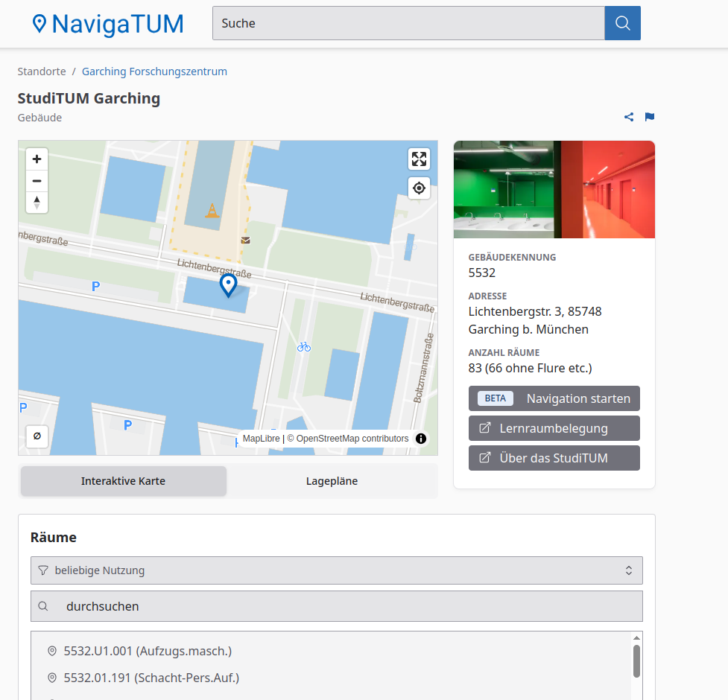Viewport: 728px width, 700px height.
Task: Open the StudiTUM building photo
Action: click(554, 189)
